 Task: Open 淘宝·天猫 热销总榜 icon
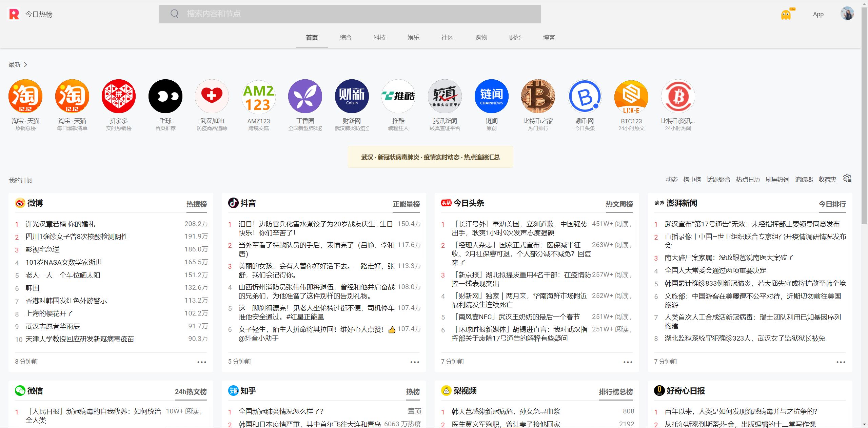(25, 96)
